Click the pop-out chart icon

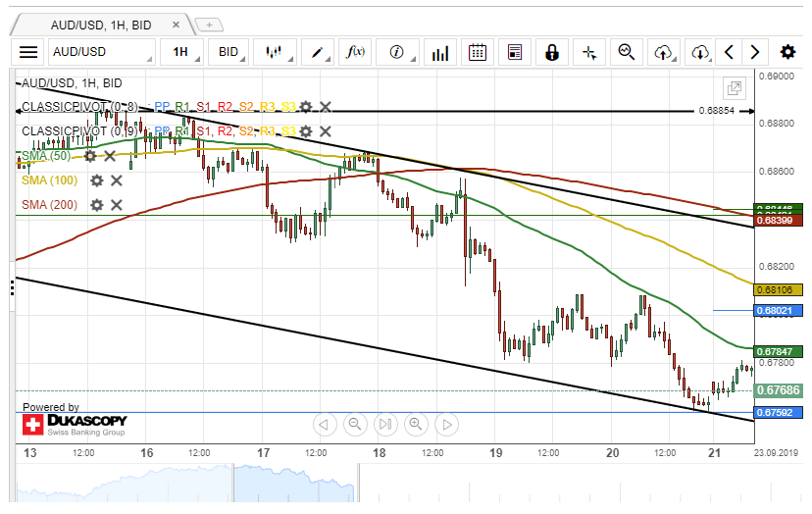click(733, 88)
